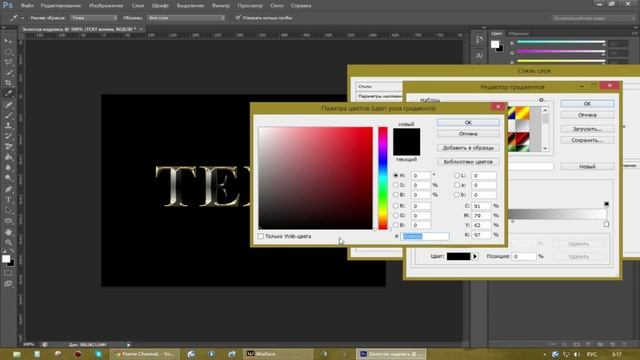Select the Clone Stamp tool
640x360 pixels.
pyautogui.click(x=8, y=125)
